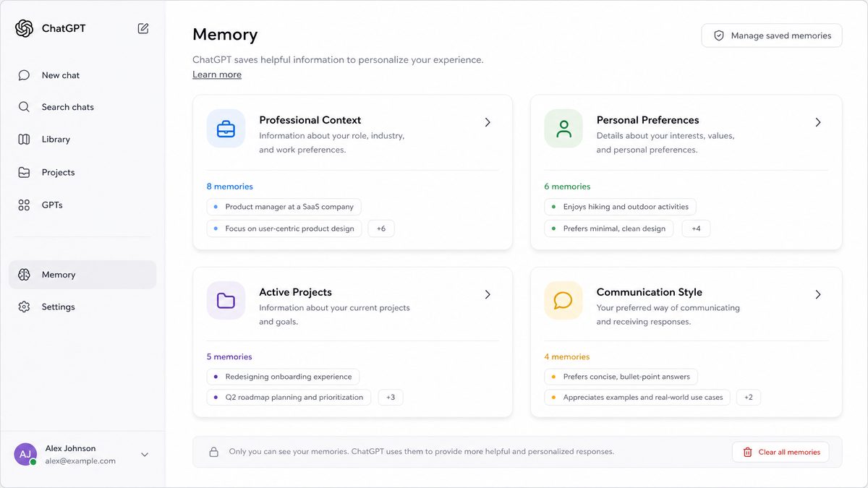Screen dimensions: 868x488
Task: Click the padlock icon in privacy notice
Action: coord(213,452)
